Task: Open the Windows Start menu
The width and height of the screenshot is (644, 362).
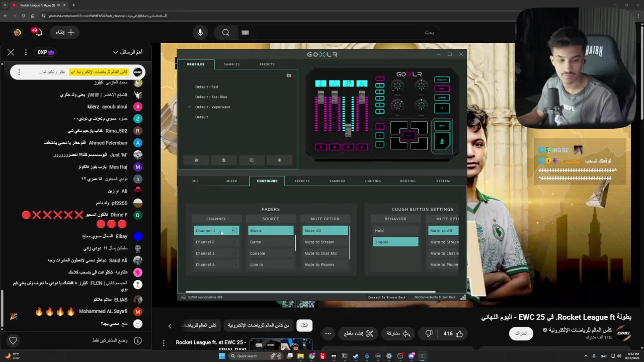Action: tap(222, 356)
